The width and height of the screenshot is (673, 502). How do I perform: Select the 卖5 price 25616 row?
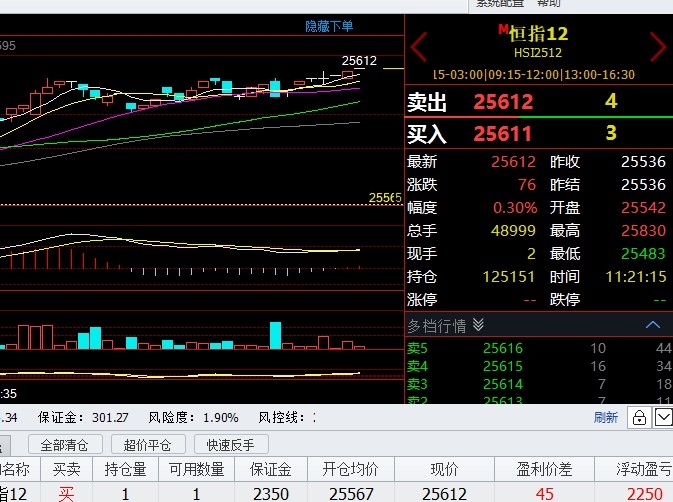(539, 348)
